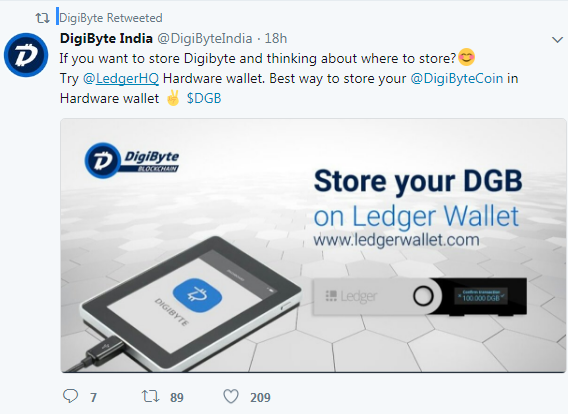Image resolution: width=568 pixels, height=414 pixels.
Task: Click the 209 likes count
Action: (260, 397)
